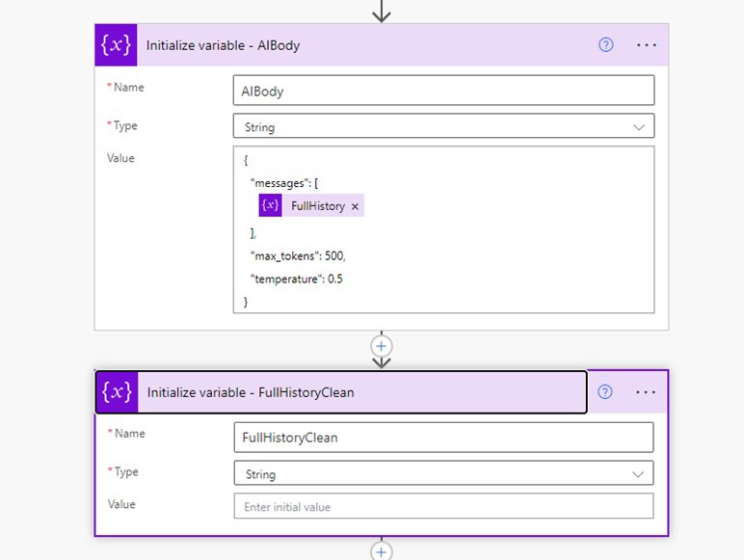Click the variable icon on FullHistoryClean card
The height and width of the screenshot is (560, 744).
click(118, 392)
